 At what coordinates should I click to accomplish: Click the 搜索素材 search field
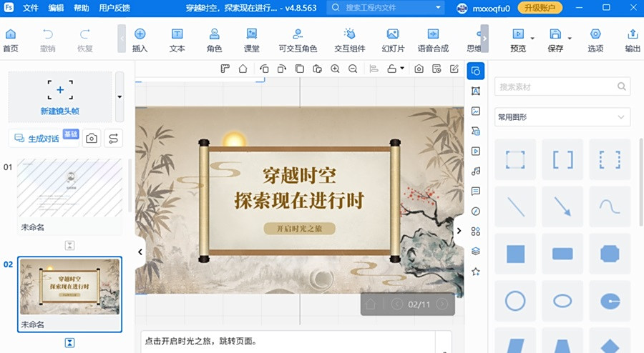click(555, 87)
